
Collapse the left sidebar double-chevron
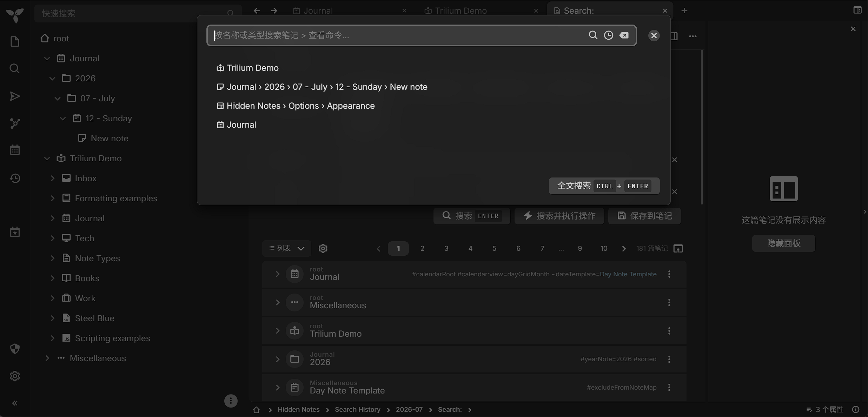(15, 403)
